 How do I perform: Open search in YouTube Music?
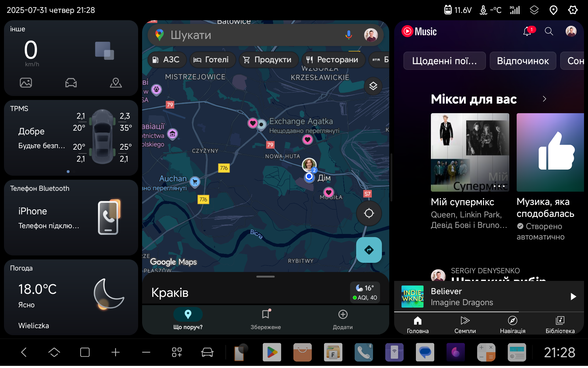pyautogui.click(x=549, y=31)
